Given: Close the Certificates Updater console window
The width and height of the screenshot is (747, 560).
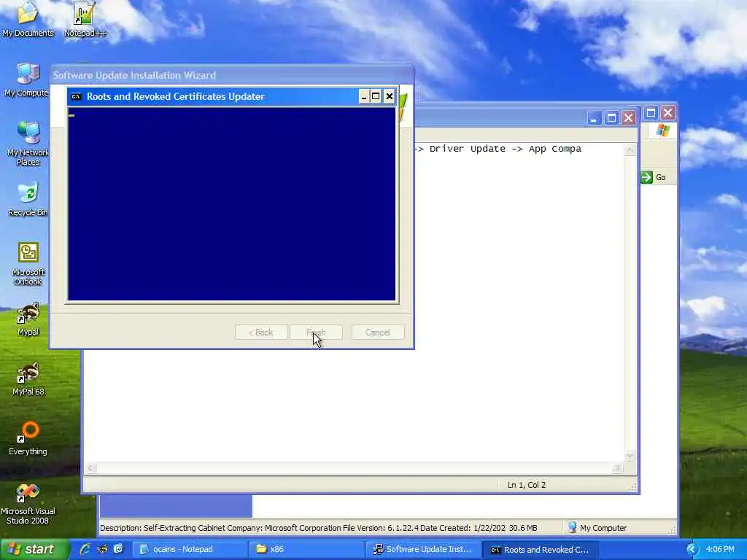Looking at the screenshot, I should (390, 97).
